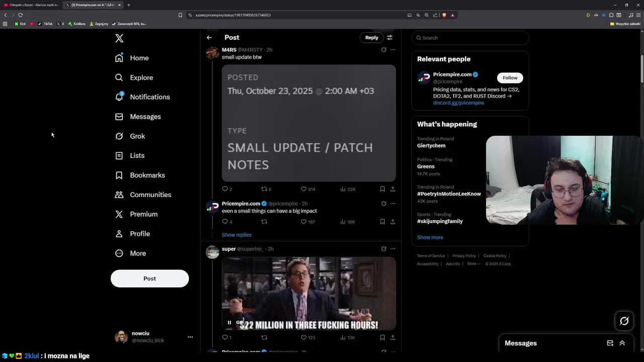Open Terms of Service link
Image resolution: width=644 pixels, height=362 pixels.
tap(431, 256)
